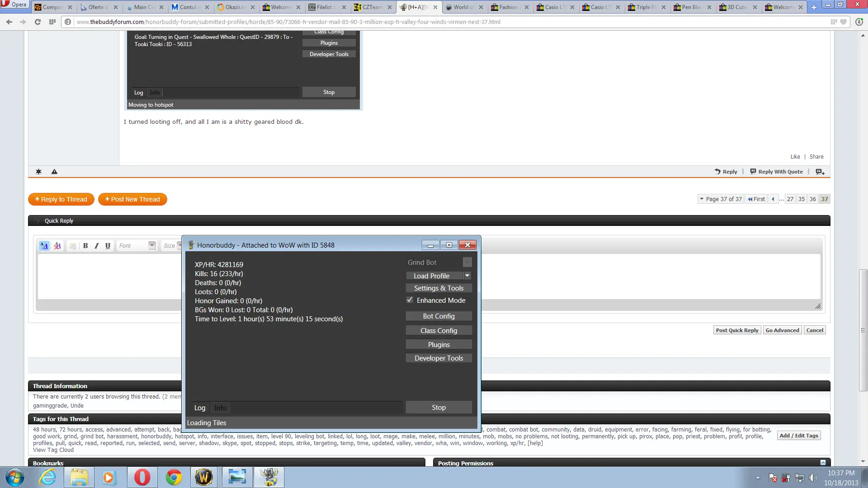Switch to the Filelist browser tab
868x488 pixels.
328,7
